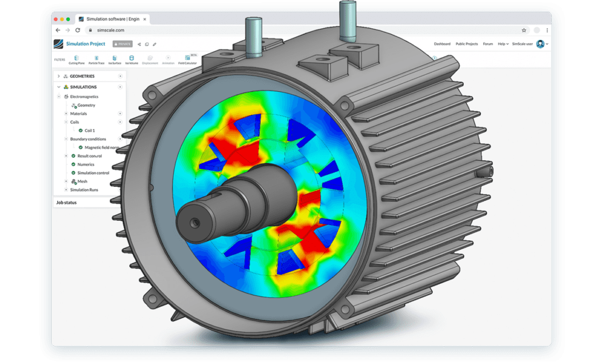Click the Animation filter icon
The image size is (599, 364).
pos(168,58)
